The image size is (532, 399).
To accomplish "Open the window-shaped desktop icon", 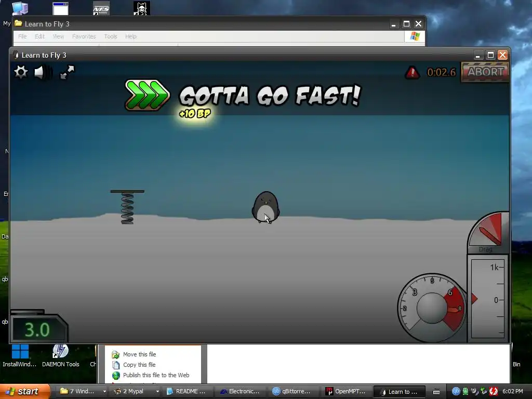I will 61,8.
